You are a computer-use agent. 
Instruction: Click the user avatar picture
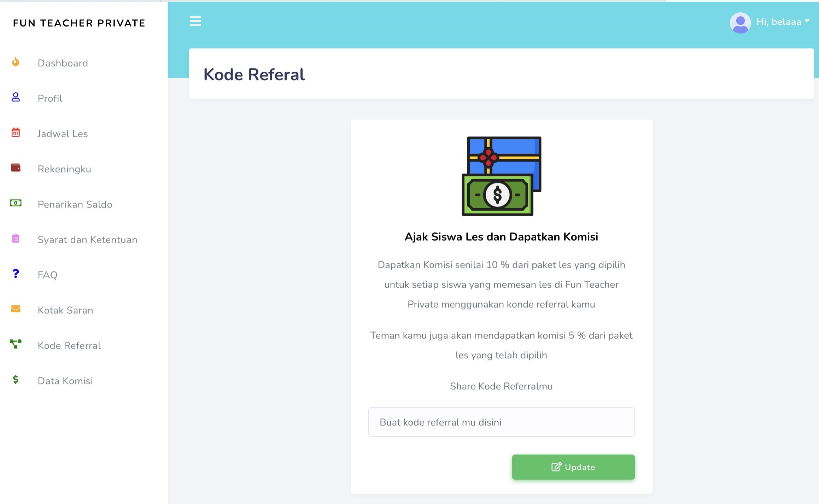740,23
